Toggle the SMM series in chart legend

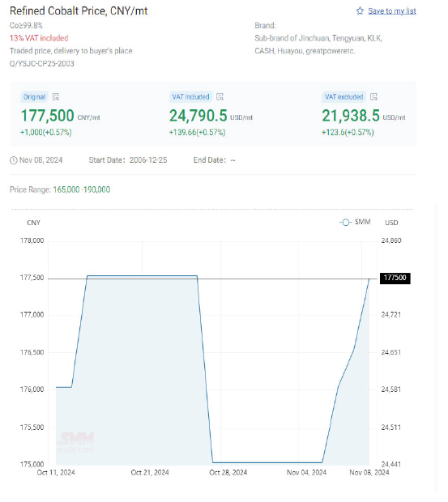pyautogui.click(x=355, y=222)
